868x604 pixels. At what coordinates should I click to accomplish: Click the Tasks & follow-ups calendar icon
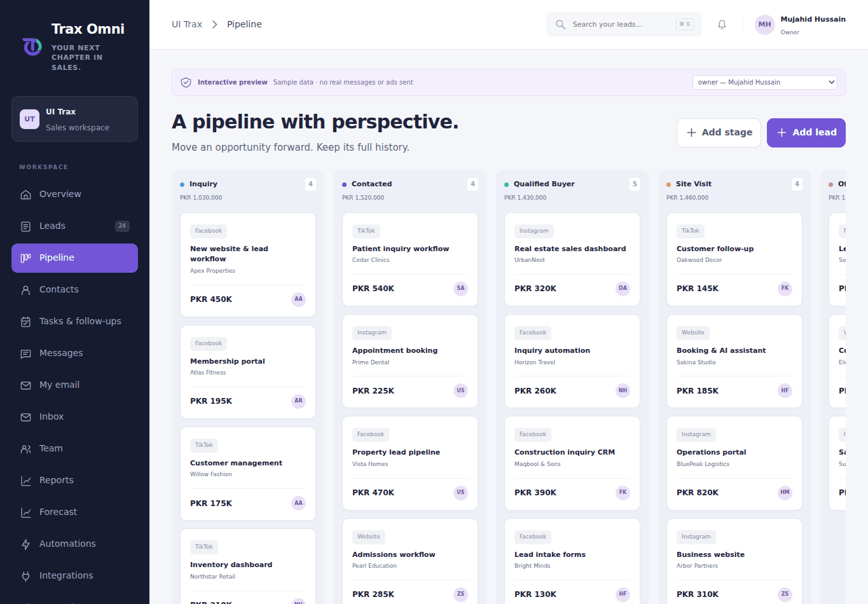pos(26,322)
